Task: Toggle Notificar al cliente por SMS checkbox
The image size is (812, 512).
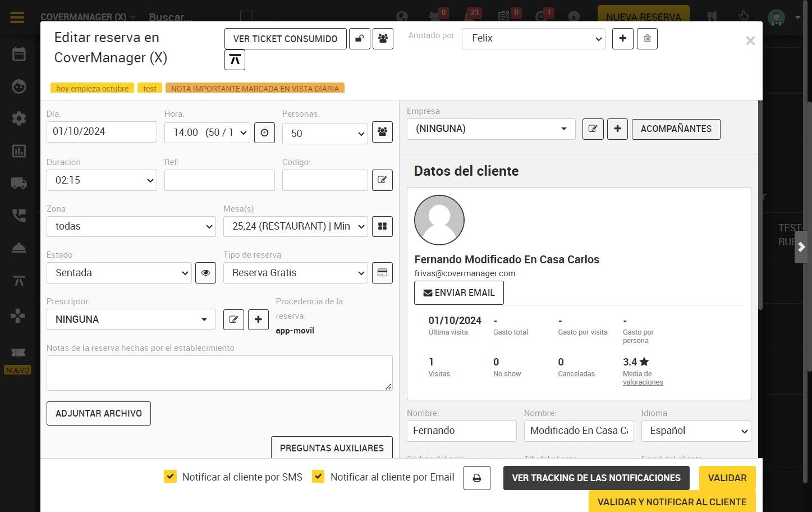Action: tap(170, 477)
